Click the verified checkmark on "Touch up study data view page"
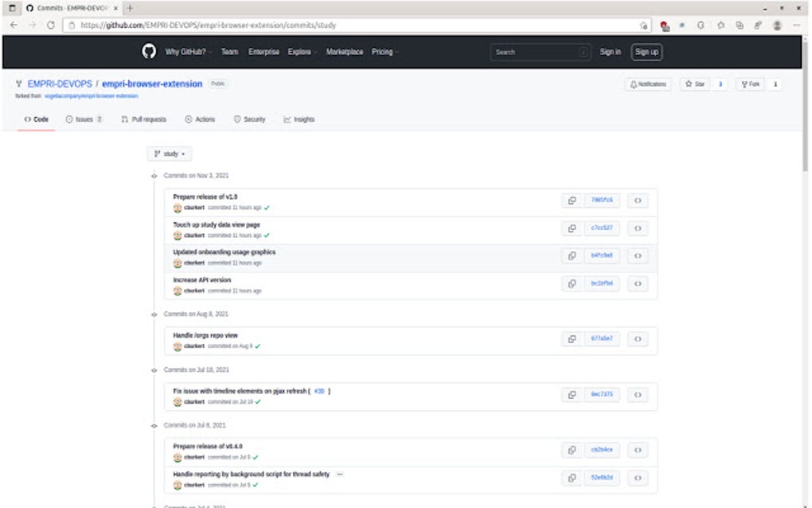 pyautogui.click(x=265, y=235)
